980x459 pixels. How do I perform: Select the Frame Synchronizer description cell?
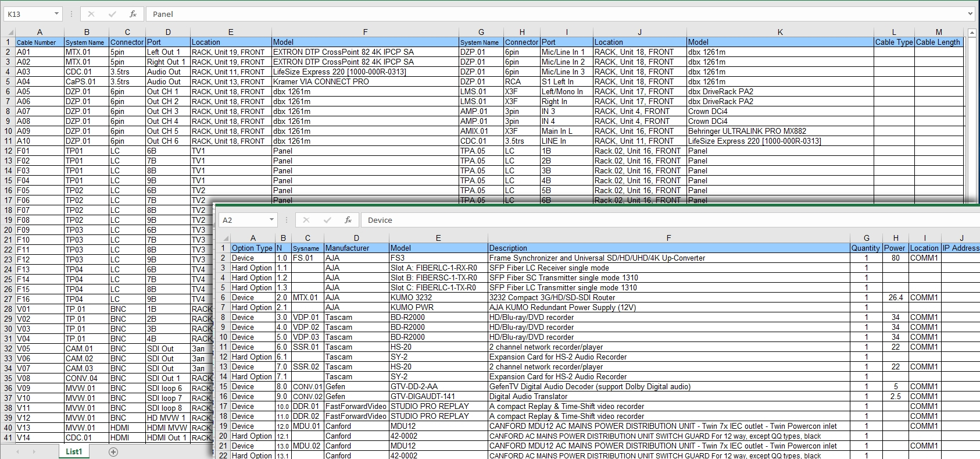(x=668, y=258)
